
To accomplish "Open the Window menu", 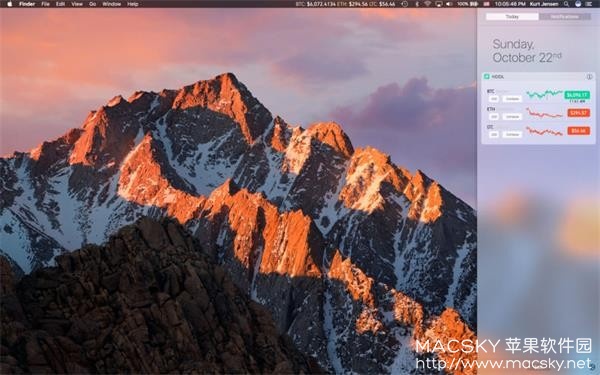I will tap(111, 4).
